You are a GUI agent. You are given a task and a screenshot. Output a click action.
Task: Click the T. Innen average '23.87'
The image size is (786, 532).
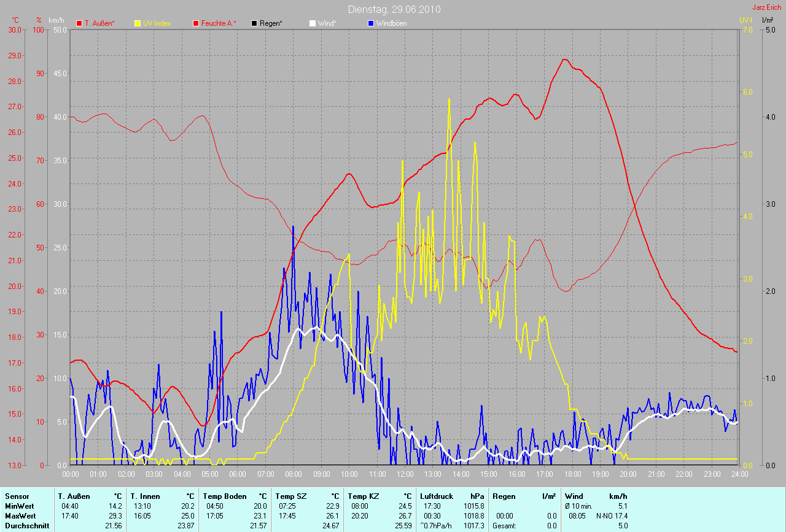185,526
